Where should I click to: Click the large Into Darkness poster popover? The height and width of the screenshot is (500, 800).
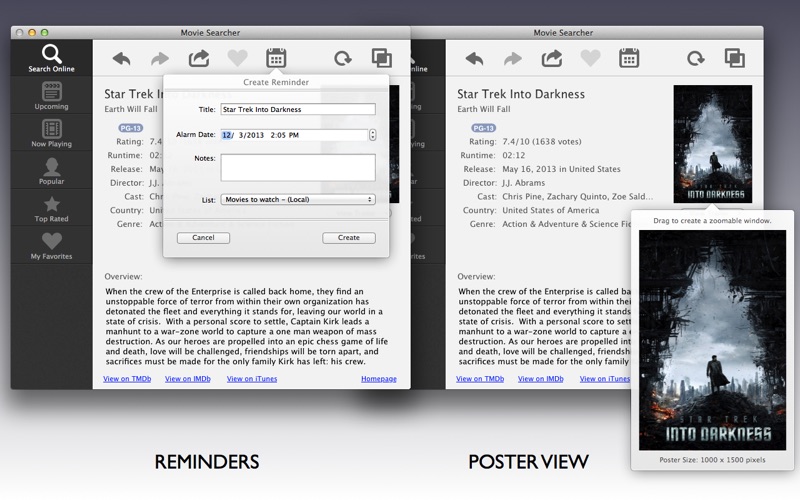click(x=713, y=340)
